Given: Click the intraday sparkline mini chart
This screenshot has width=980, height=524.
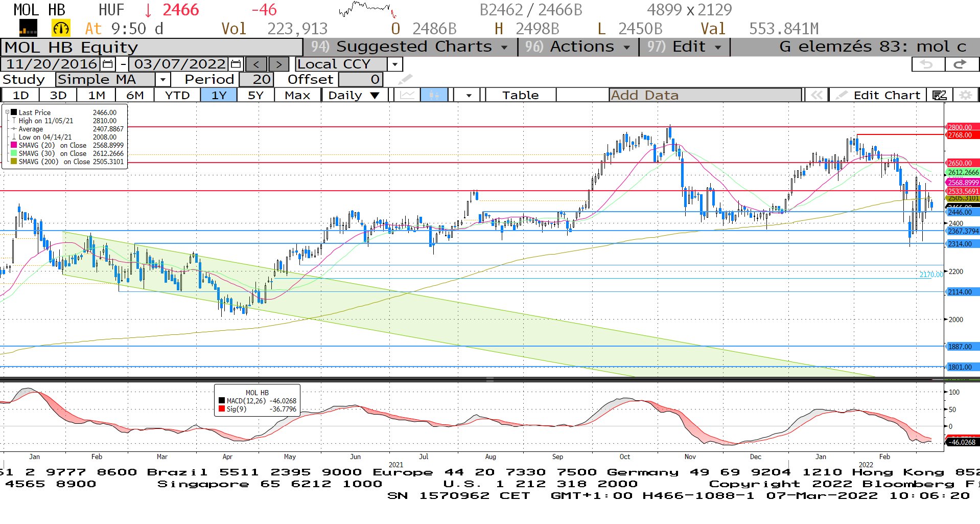Looking at the screenshot, I should (x=367, y=9).
